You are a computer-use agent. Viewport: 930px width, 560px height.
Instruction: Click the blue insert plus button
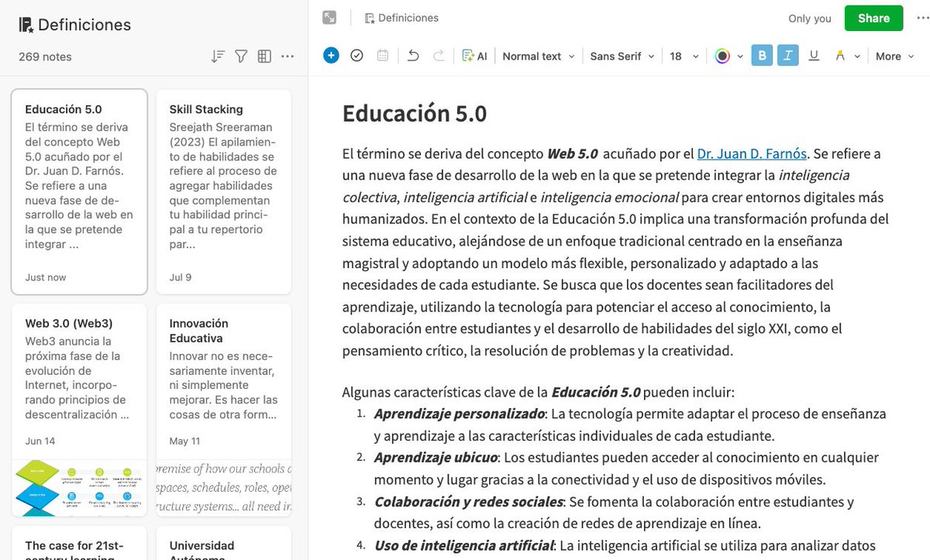331,56
